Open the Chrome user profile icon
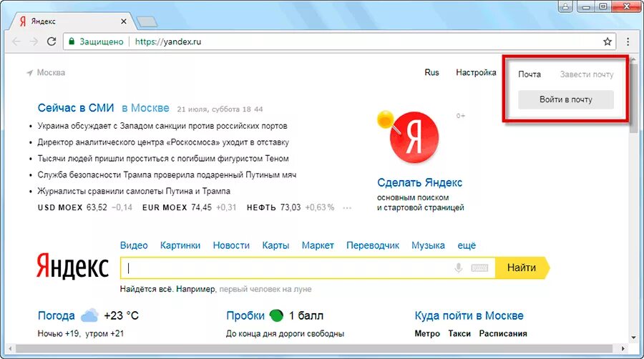 [565, 6]
